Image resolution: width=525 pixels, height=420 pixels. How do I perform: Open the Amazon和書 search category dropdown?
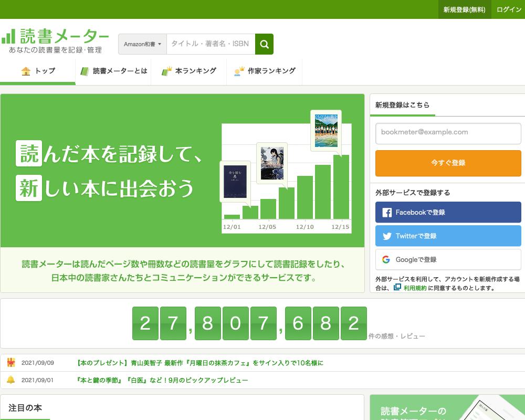click(x=142, y=44)
